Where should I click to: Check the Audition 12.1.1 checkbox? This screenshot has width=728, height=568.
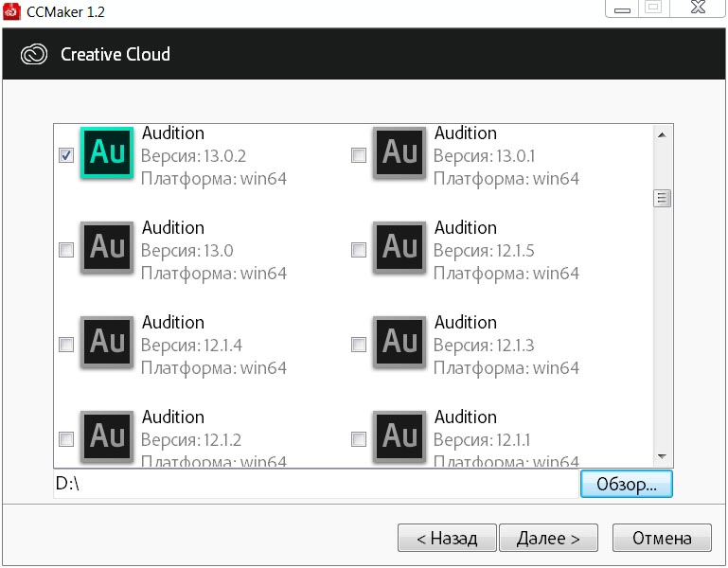tap(359, 439)
